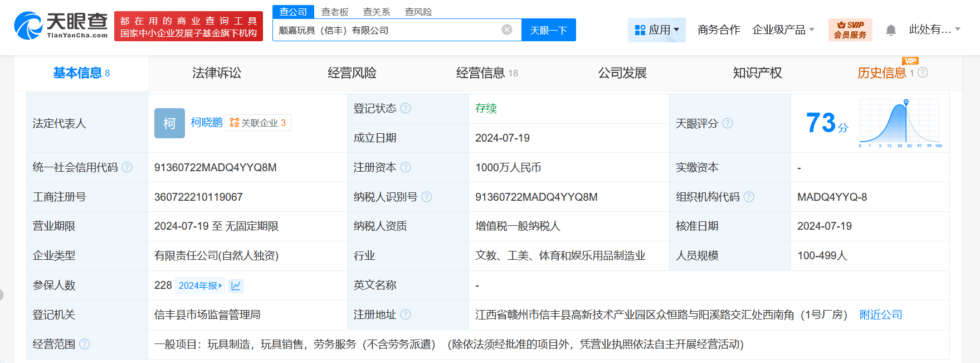
Task: Expand the 企业级产品 dropdown
Action: click(783, 30)
